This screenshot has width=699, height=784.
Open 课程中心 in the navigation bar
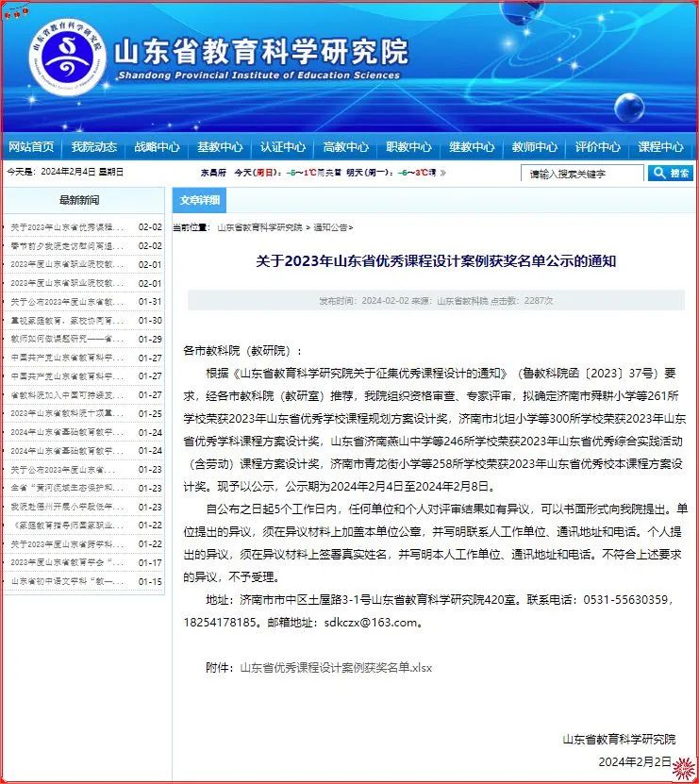click(660, 146)
